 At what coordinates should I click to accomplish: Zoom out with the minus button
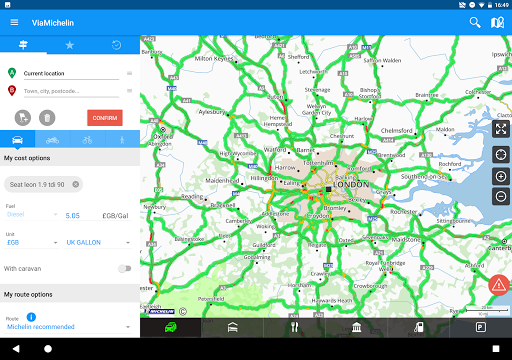[501, 197]
